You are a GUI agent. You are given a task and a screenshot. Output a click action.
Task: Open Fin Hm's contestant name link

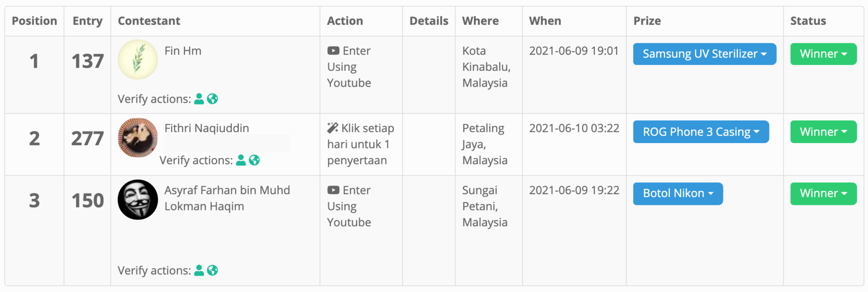tap(183, 51)
